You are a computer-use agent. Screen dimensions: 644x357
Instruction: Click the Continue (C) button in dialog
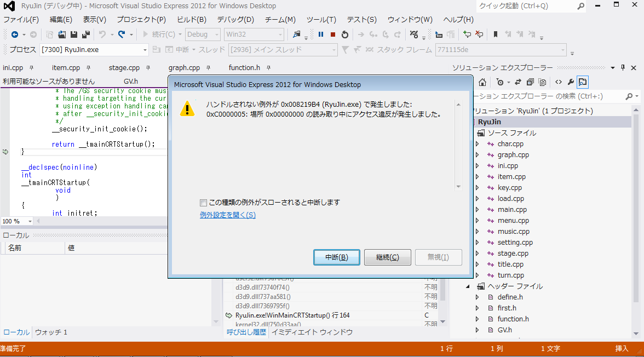(x=388, y=257)
